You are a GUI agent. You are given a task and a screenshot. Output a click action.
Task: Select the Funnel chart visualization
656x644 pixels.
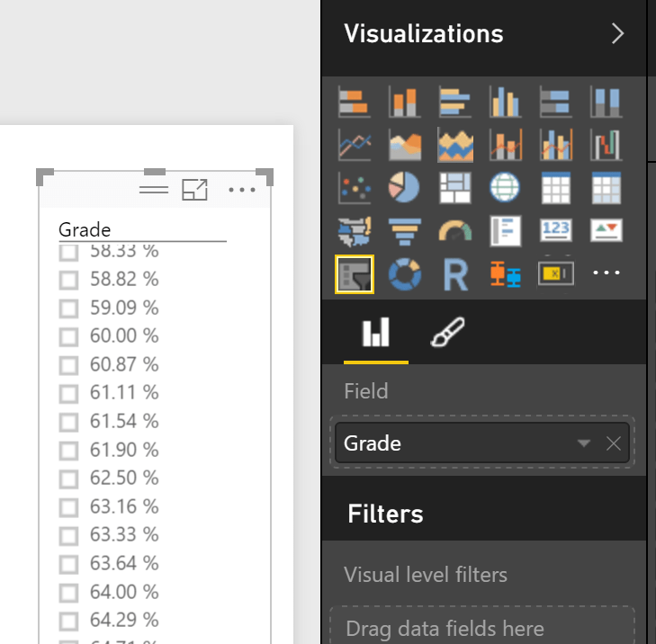coord(404,231)
